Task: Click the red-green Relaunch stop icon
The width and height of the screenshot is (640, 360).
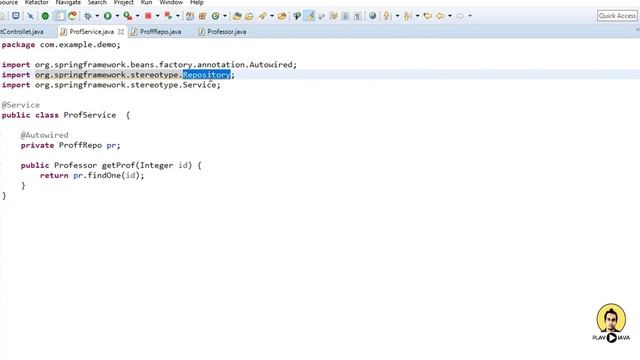Action: pyautogui.click(x=168, y=16)
